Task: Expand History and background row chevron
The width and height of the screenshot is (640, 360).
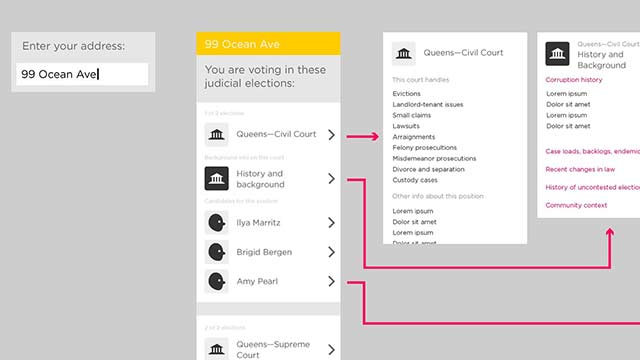Action: pyautogui.click(x=331, y=178)
